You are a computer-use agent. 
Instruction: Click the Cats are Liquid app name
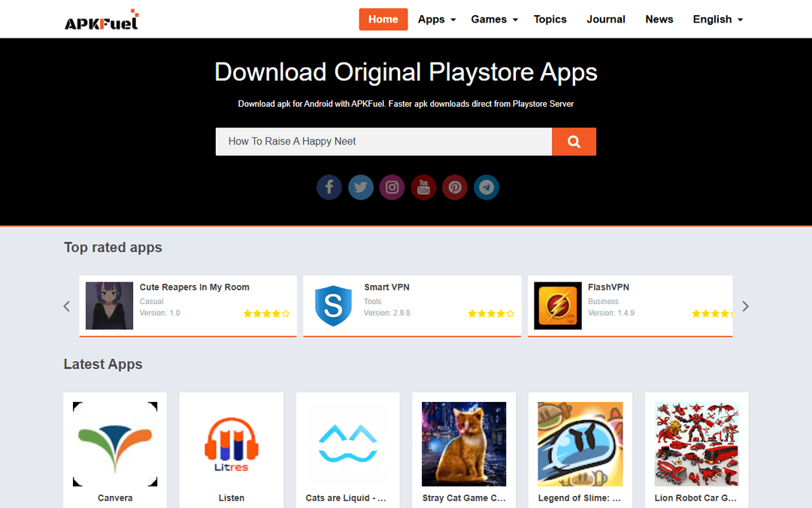346,497
